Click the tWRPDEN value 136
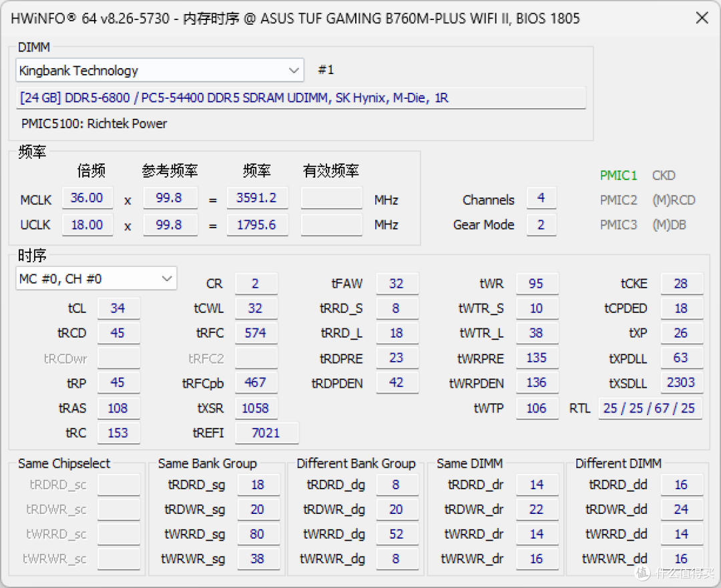The image size is (721, 588). [x=537, y=382]
